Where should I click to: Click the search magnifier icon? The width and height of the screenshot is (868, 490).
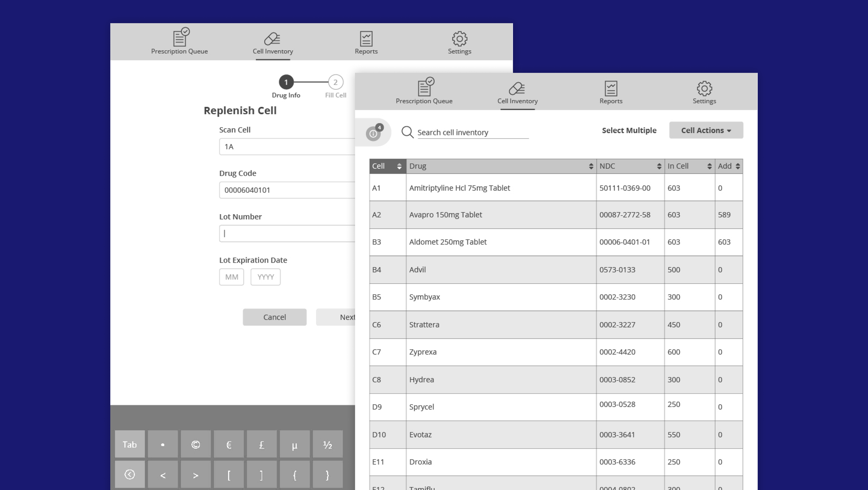[407, 132]
